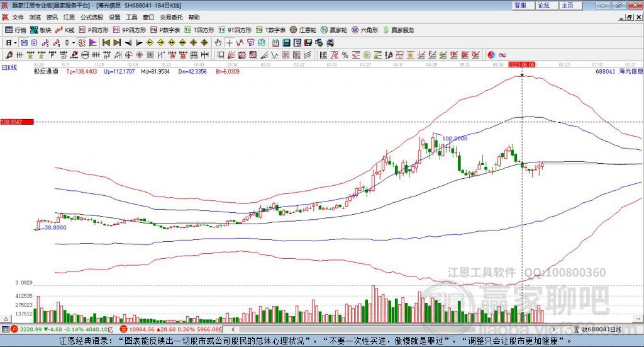This screenshot has width=644, height=347.
Task: Click the triangle button left of volume
Action: pos(6,319)
